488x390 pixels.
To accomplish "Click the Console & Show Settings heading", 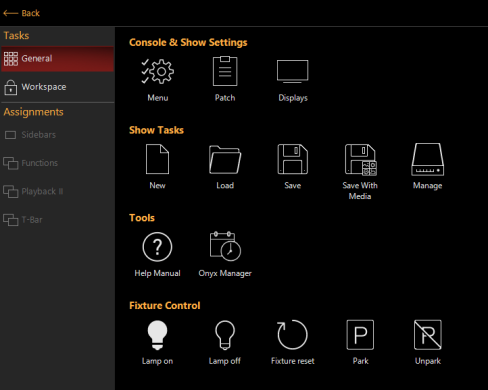I will 188,43.
